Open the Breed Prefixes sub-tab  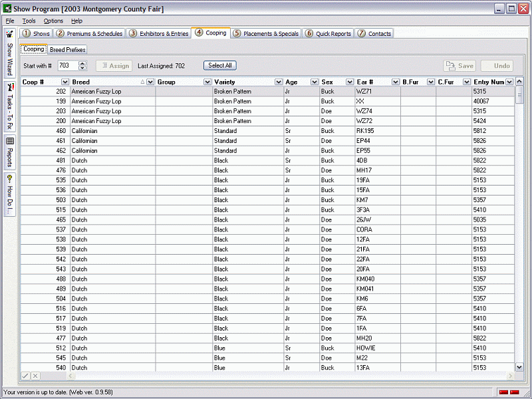(67, 50)
